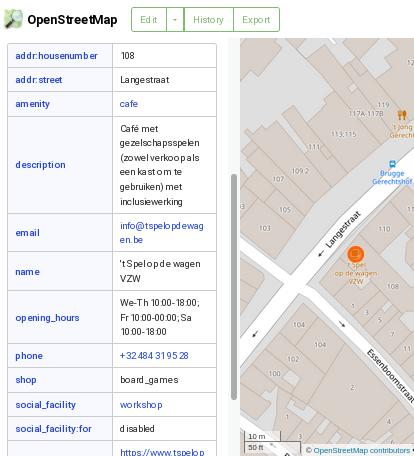Click the 't Spel op de wagen map label

tap(356, 273)
